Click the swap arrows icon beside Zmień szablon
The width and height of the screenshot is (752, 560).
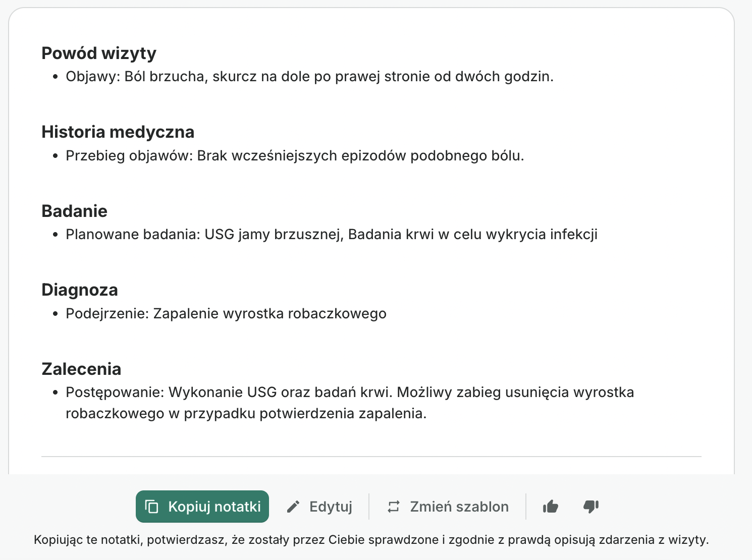click(394, 506)
